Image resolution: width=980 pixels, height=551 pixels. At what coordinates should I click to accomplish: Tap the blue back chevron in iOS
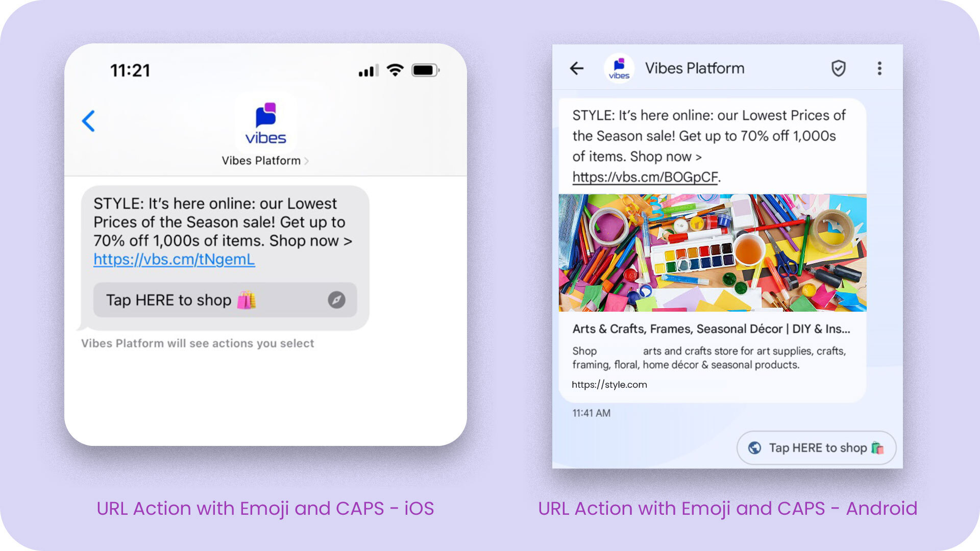click(x=88, y=121)
